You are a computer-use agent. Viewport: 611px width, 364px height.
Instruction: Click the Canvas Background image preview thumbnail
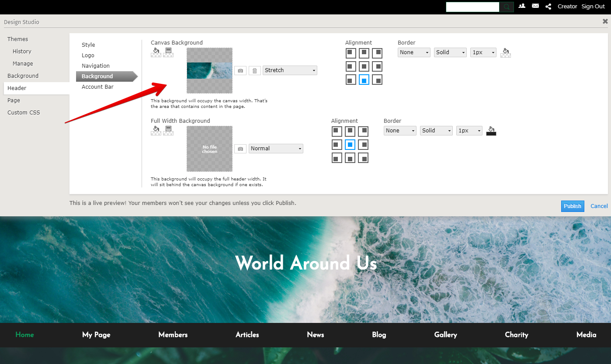tap(210, 70)
